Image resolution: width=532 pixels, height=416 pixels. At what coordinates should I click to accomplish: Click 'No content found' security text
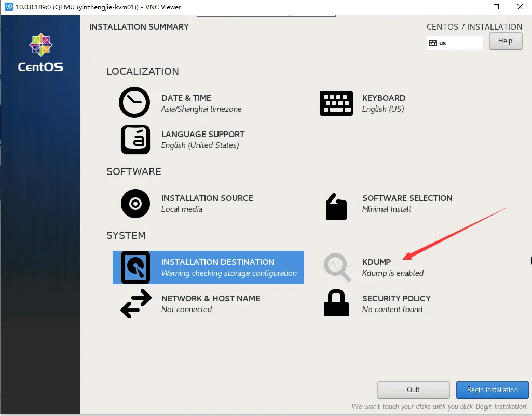pos(392,310)
